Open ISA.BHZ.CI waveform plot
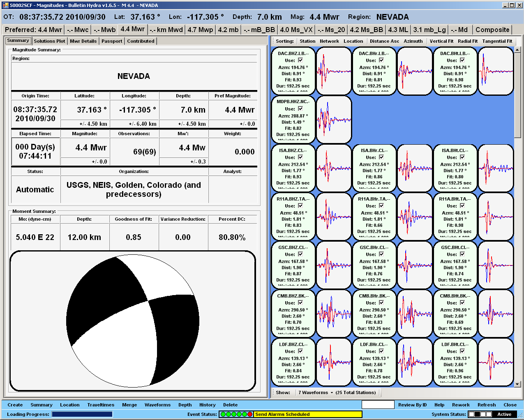 (x=334, y=168)
